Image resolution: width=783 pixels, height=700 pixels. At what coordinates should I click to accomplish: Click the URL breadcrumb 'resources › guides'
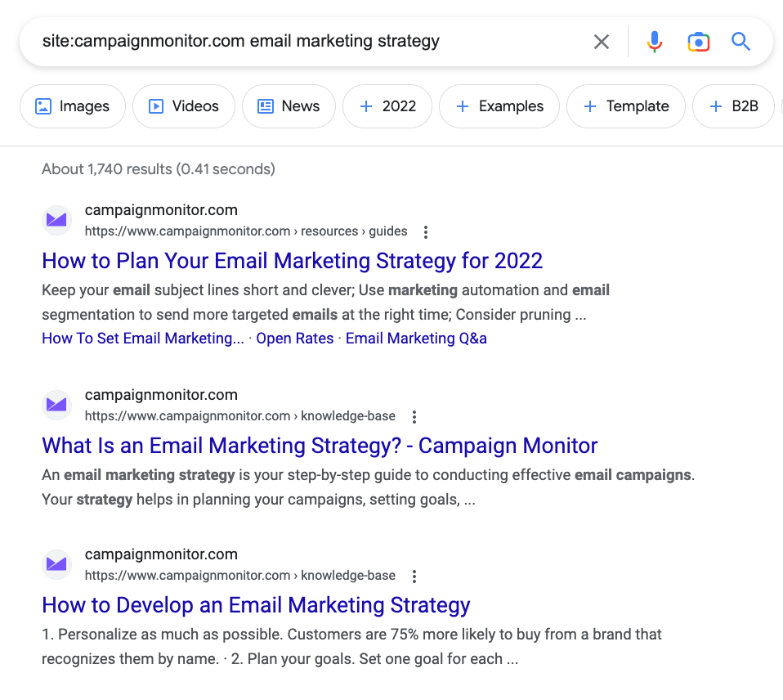(354, 231)
